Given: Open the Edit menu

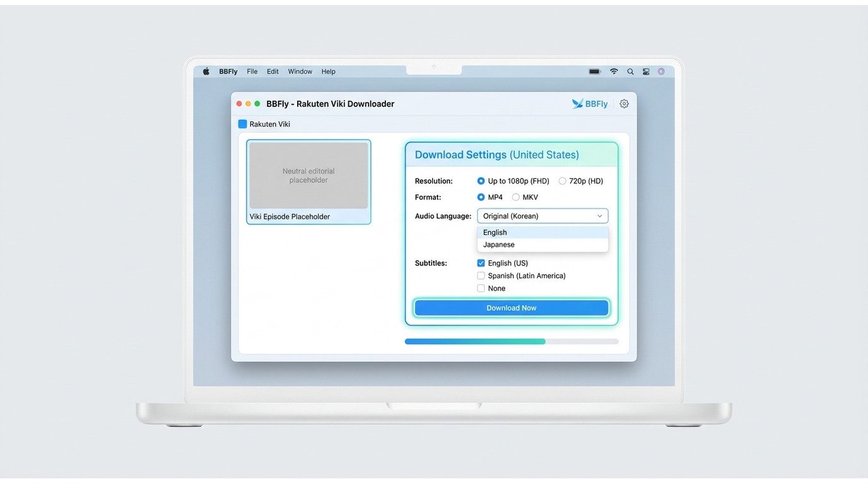Looking at the screenshot, I should [273, 72].
